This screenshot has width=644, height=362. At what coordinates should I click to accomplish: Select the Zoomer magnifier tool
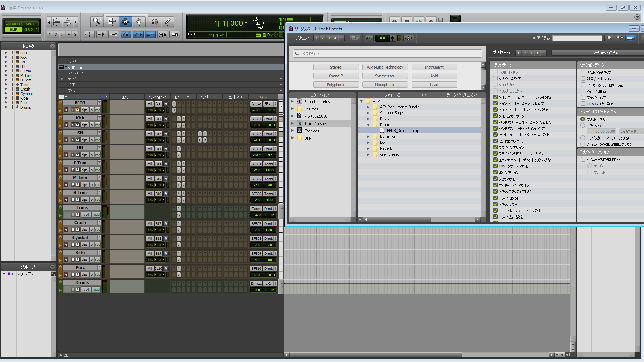point(97,22)
